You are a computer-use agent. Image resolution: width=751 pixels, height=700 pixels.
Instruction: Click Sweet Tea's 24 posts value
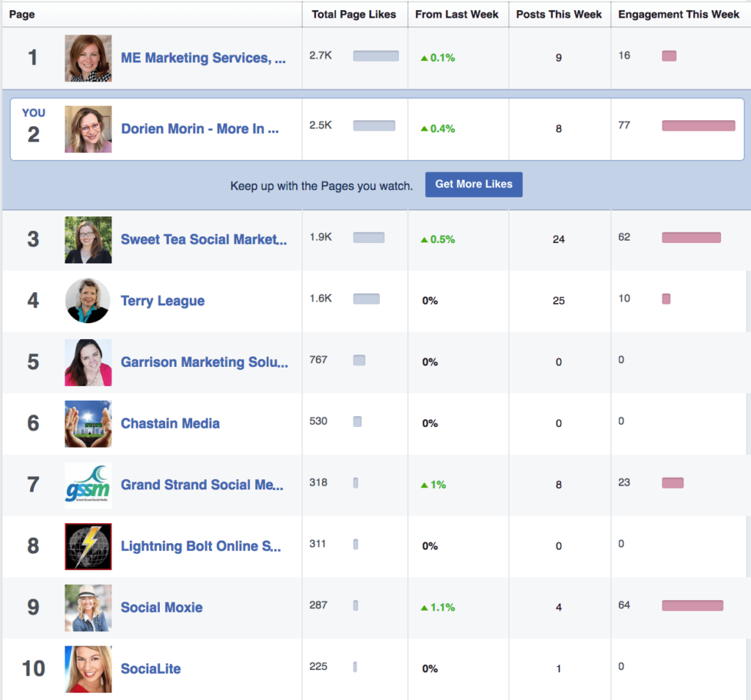pyautogui.click(x=559, y=239)
